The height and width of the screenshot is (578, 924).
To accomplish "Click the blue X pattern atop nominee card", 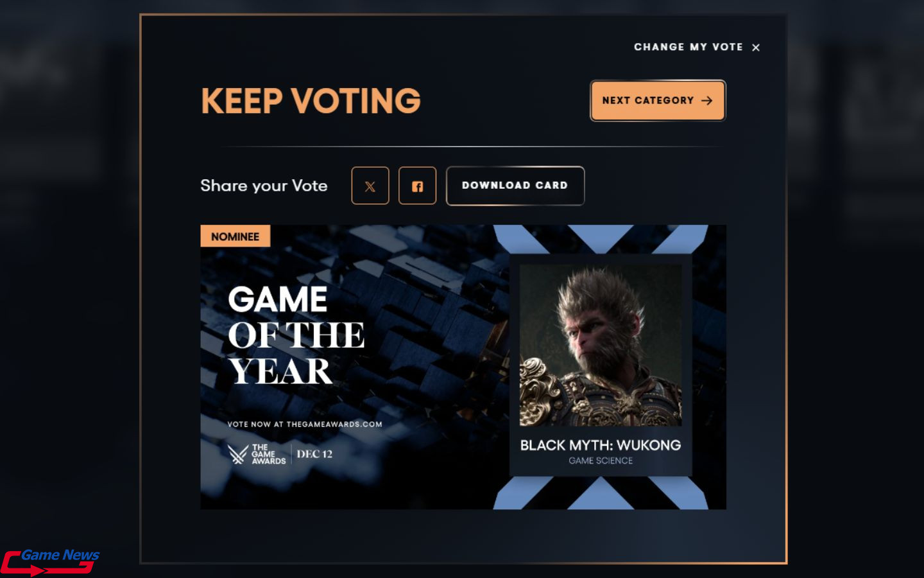I will (x=601, y=238).
